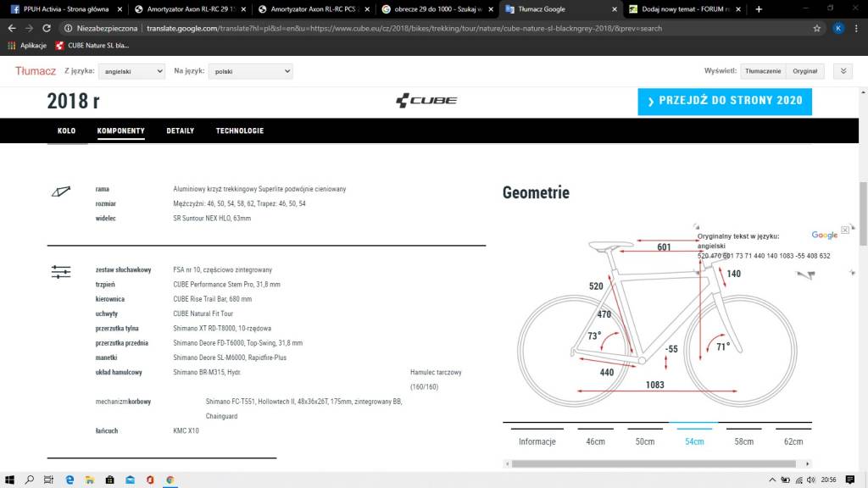This screenshot has width=868, height=488.
Task: Click the geometry horizontal scrollbar
Action: pyautogui.click(x=654, y=463)
